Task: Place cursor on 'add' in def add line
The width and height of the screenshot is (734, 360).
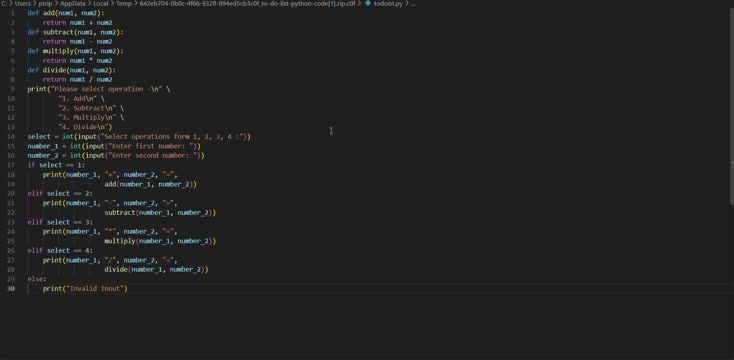Action: point(49,13)
